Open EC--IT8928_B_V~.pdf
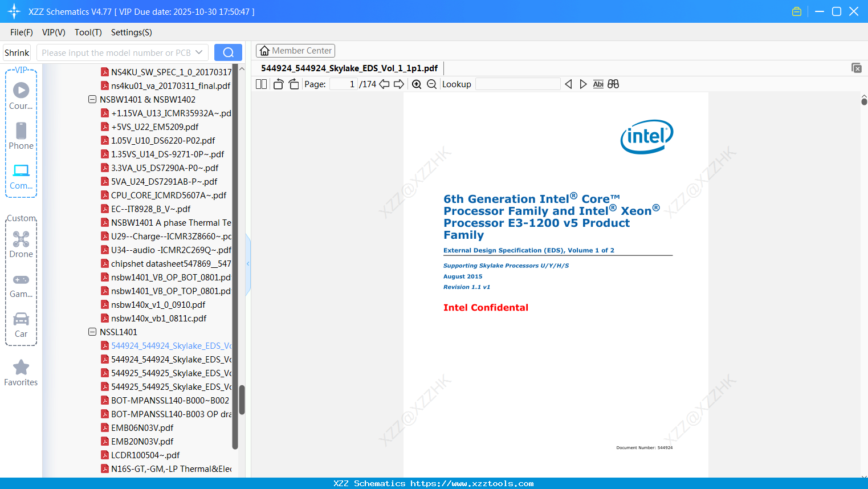This screenshot has width=868, height=489. tap(146, 209)
